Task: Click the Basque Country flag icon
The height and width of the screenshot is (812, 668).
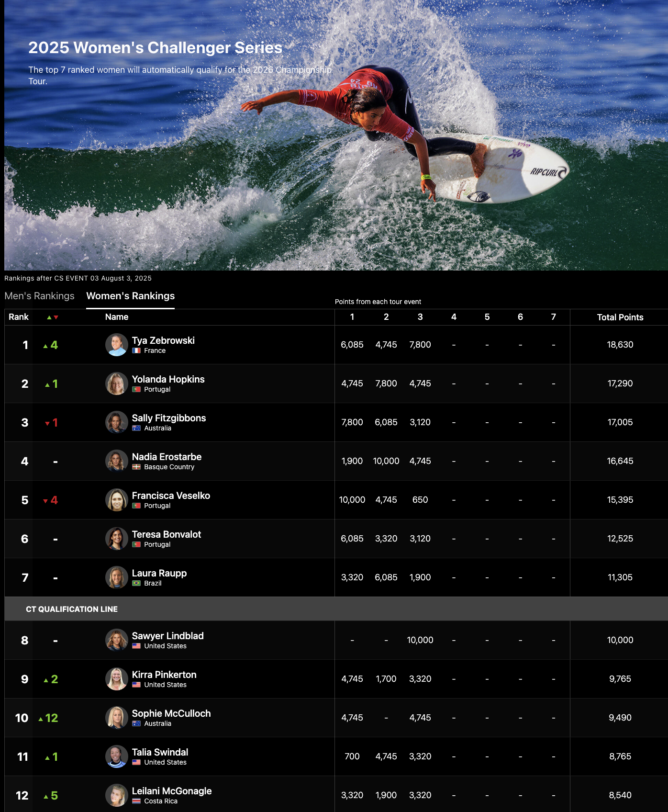Action: [136, 467]
